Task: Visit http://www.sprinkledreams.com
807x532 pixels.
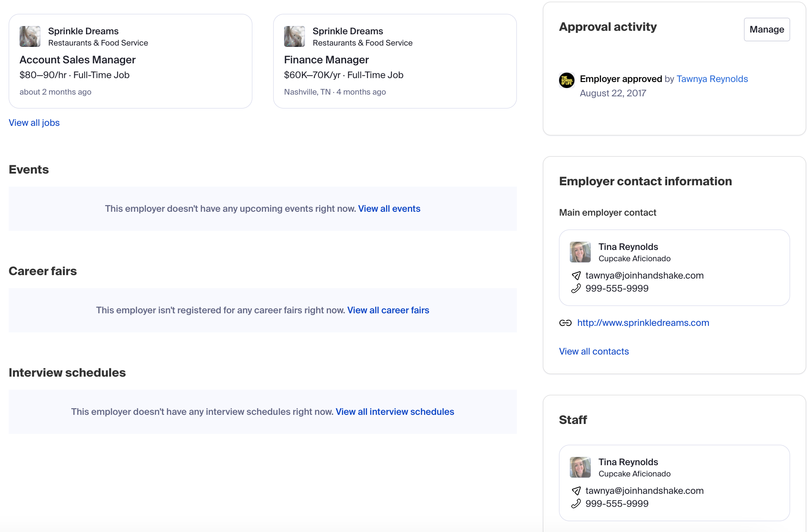Action: pos(643,323)
